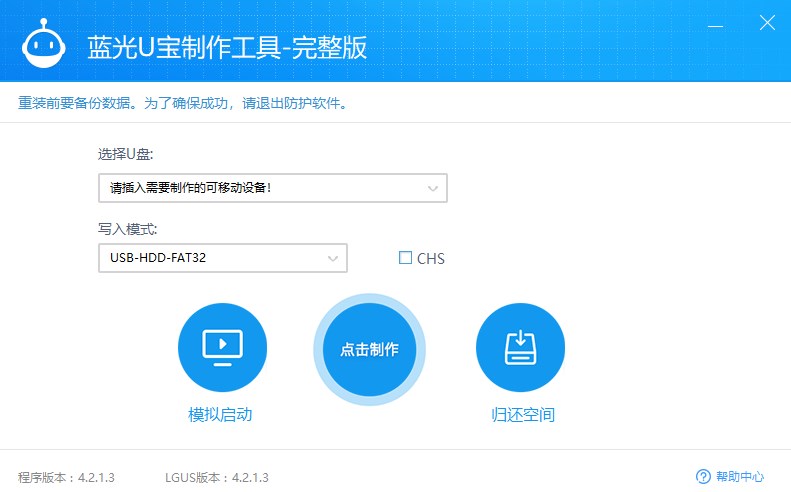Viewport: 791px width, 492px height.
Task: Open the 选择U盘 device dropdown
Action: click(x=260, y=188)
